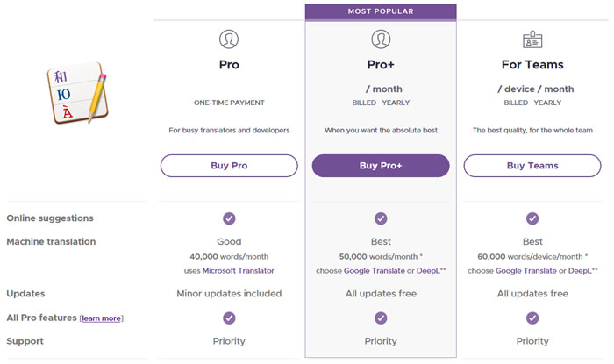Click the Pro plan user icon
The height and width of the screenshot is (364, 614).
229,39
